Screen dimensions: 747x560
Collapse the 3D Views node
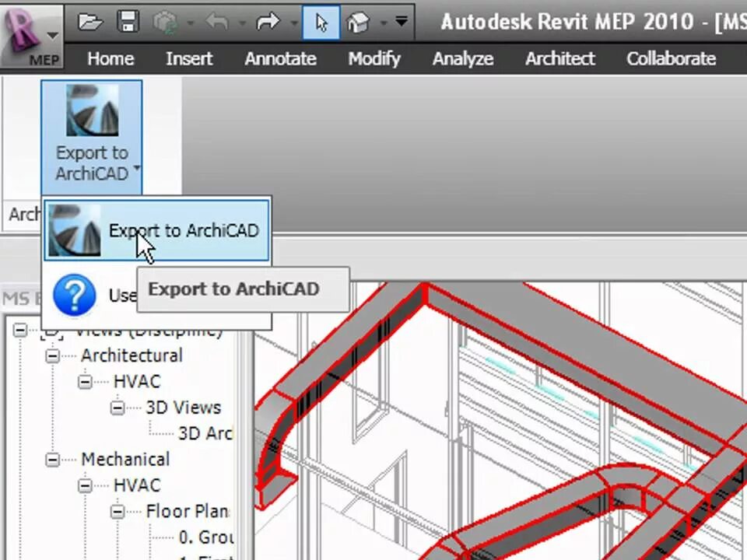[x=117, y=408]
